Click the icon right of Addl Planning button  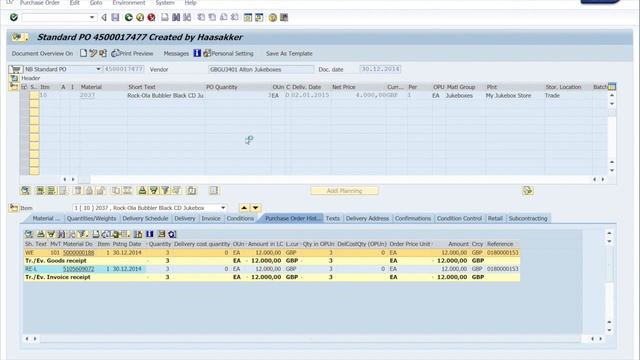(x=528, y=190)
